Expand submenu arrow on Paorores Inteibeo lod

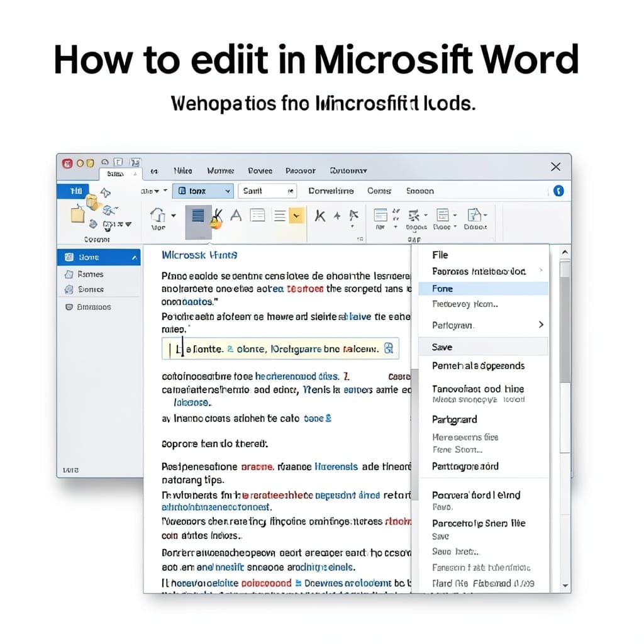click(541, 270)
